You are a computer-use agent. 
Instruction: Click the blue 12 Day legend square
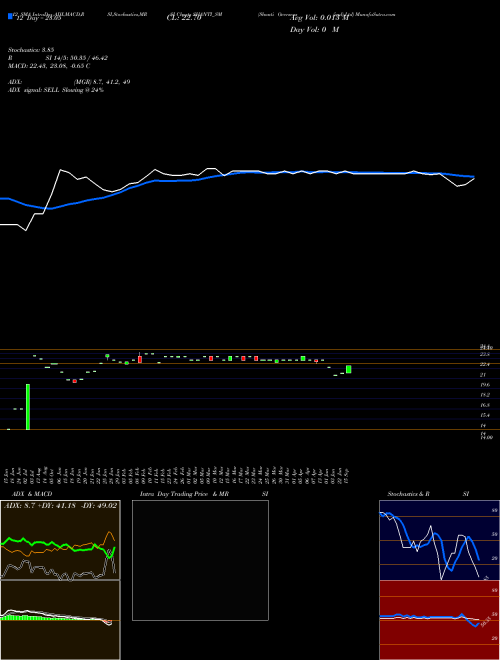[10, 16]
